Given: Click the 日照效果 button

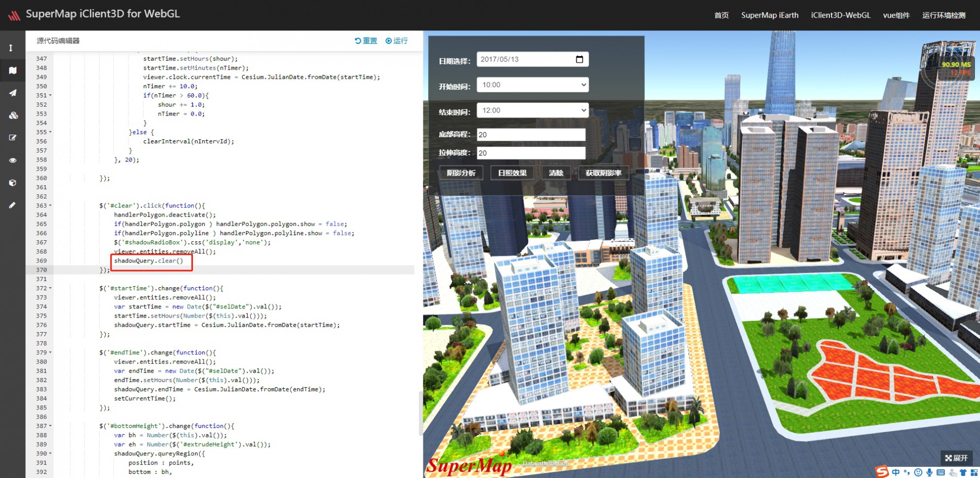Looking at the screenshot, I should 512,173.
